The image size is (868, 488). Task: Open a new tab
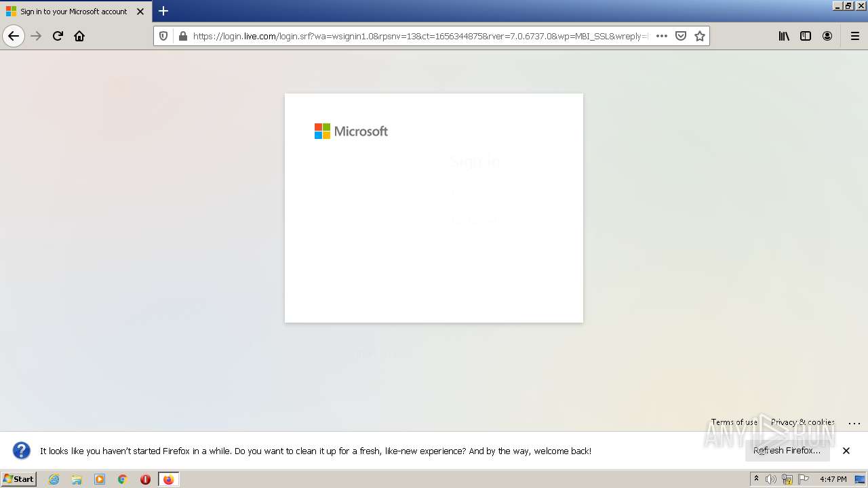point(163,11)
